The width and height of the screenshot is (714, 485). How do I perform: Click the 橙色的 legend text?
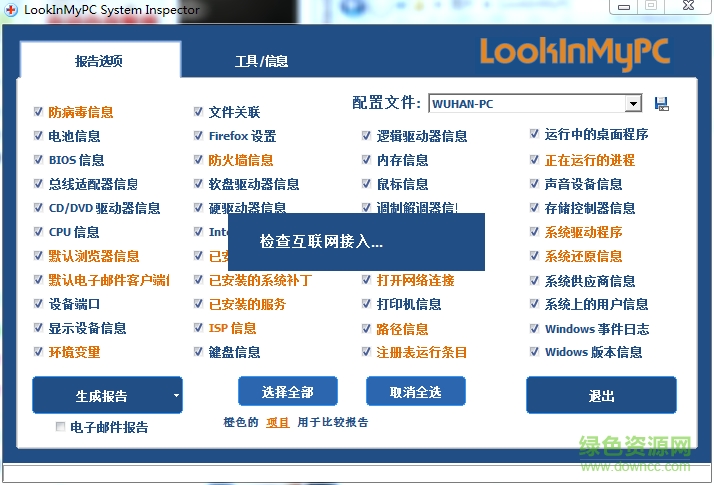pyautogui.click(x=240, y=422)
